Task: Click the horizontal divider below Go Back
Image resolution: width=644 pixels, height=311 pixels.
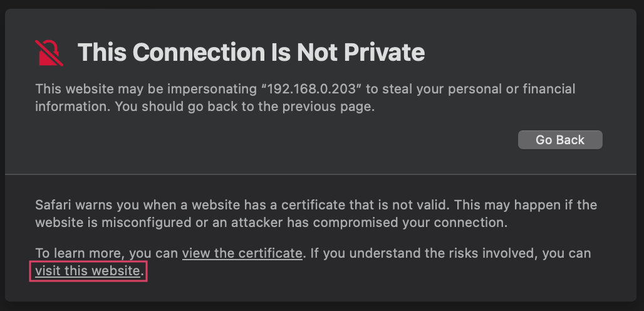Action: (x=320, y=174)
